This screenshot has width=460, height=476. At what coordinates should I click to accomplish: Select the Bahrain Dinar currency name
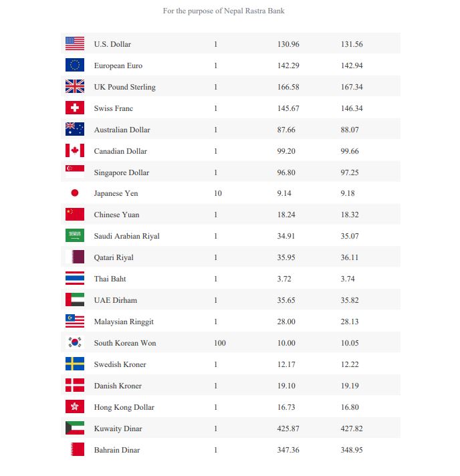tap(117, 450)
